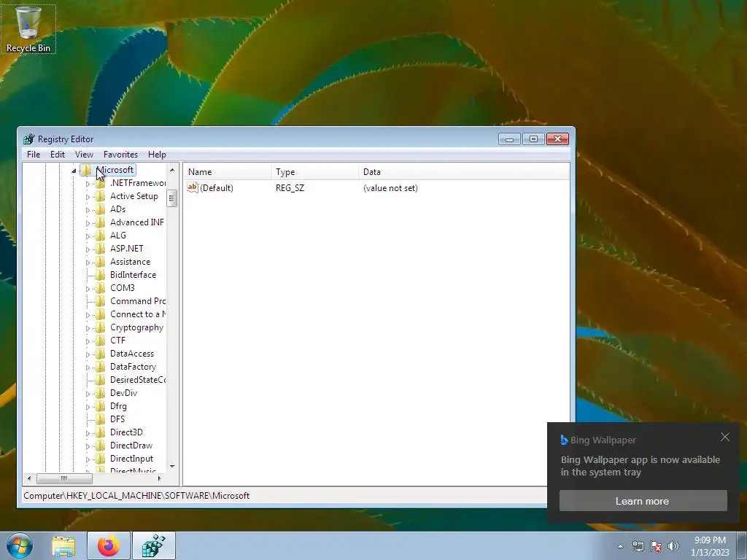Screen dimensions: 747x560
Task: Click the .NETFramework folder icon
Action: tap(100, 183)
